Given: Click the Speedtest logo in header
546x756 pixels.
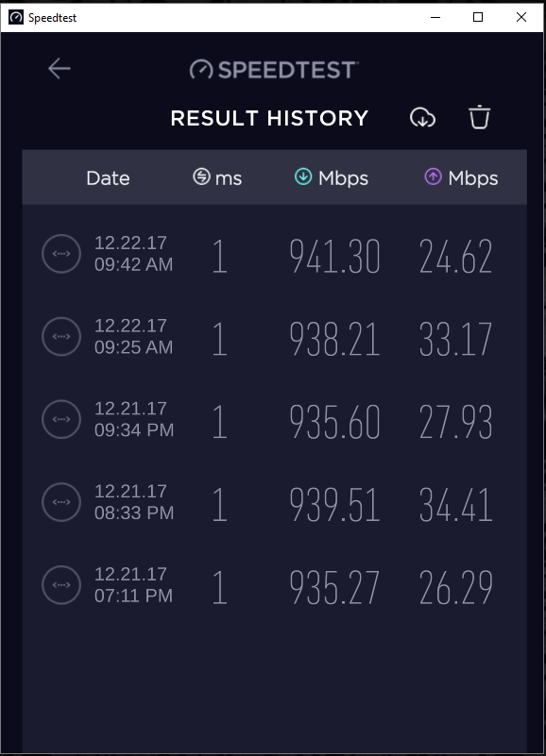Looking at the screenshot, I should (x=274, y=70).
